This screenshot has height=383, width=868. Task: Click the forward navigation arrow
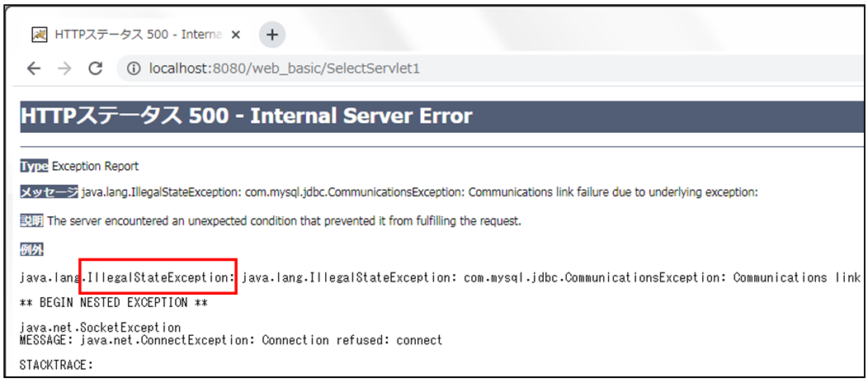point(64,69)
